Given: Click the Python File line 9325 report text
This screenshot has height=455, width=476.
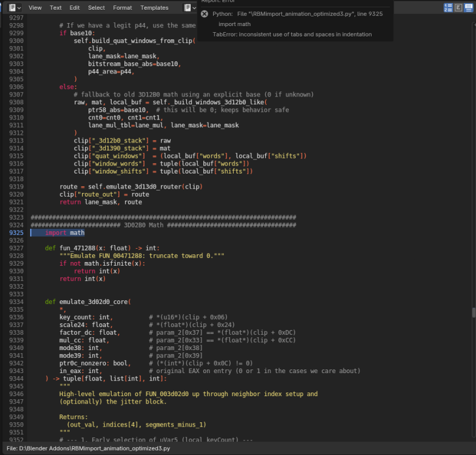Looking at the screenshot, I should (x=297, y=13).
